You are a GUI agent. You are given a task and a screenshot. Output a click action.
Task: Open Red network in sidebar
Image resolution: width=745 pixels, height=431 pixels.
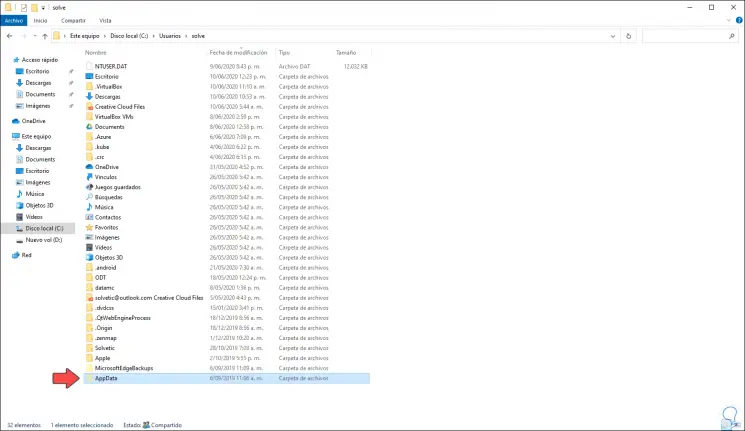coord(26,255)
